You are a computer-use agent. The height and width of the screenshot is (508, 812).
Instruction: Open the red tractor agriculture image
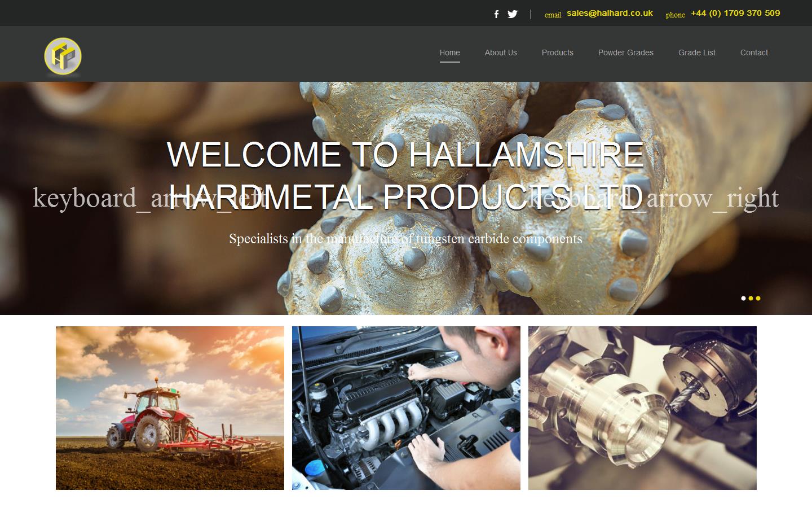[x=170, y=408]
